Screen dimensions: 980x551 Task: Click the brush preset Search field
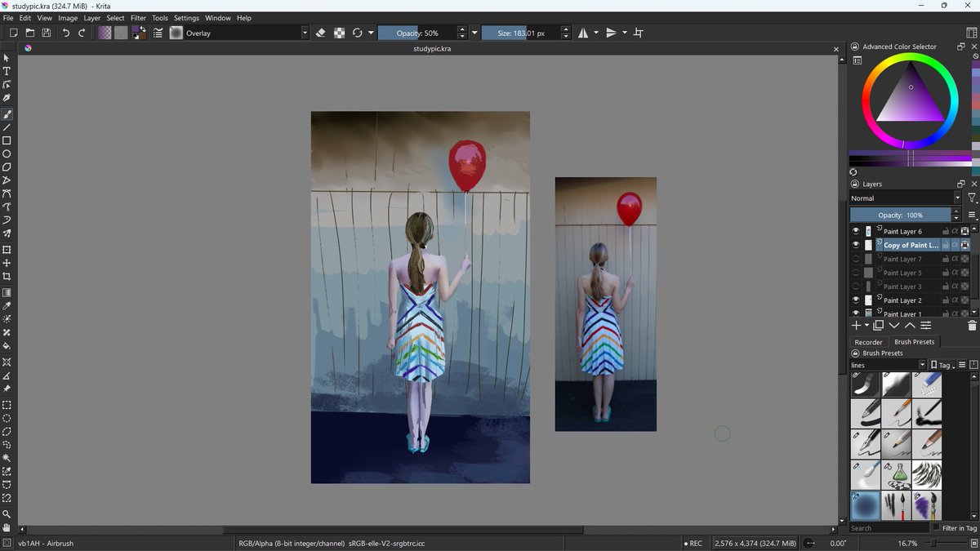point(889,528)
